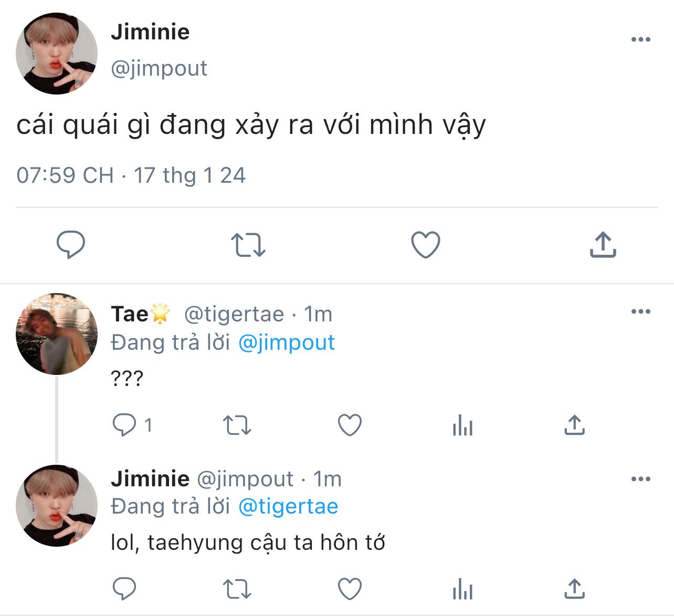Open @tigertae mention link in Jiminie's reply
674x616 pixels.
point(288,506)
